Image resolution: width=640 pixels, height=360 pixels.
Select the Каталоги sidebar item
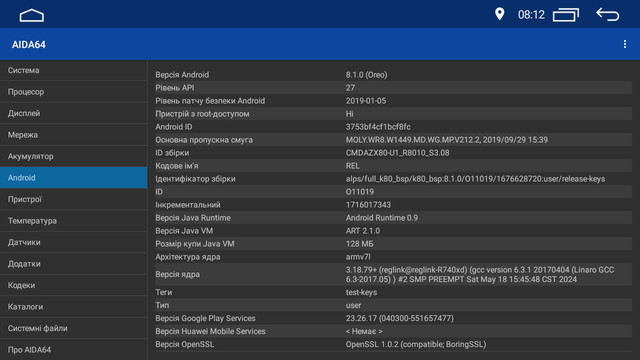tap(73, 307)
